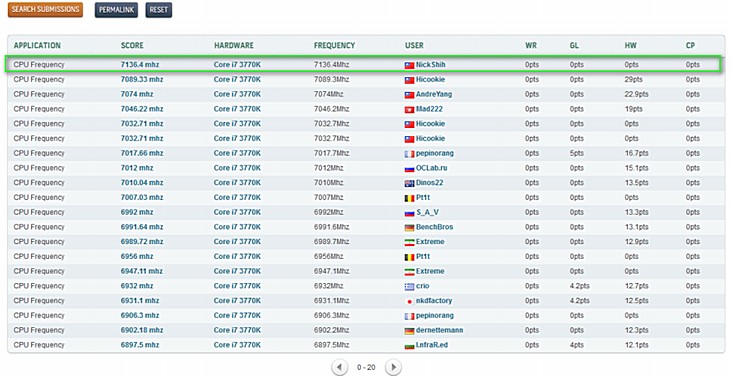Open OCLab.ru user profile link

[x=432, y=168]
